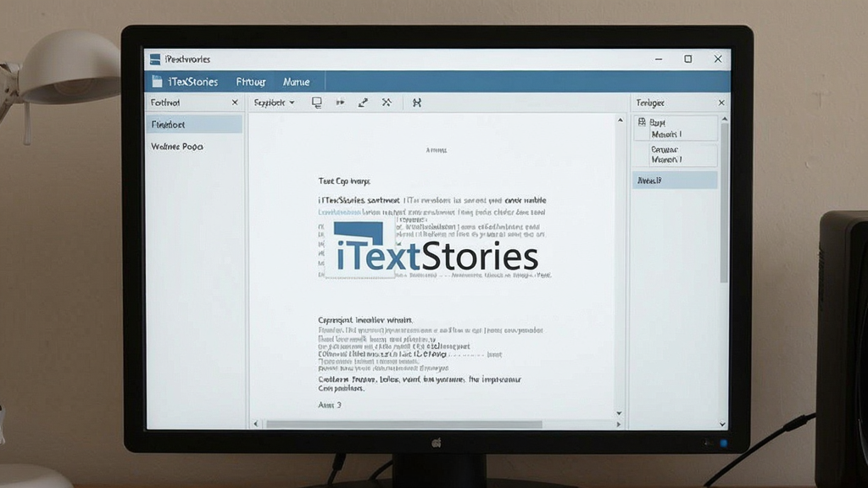The height and width of the screenshot is (488, 868).
Task: Click the bold heading of the lower text section
Action: point(364,319)
